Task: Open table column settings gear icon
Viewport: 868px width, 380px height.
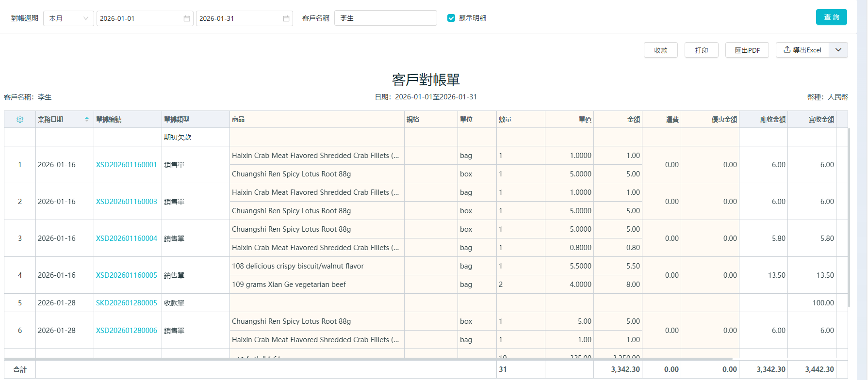Action: pos(20,119)
